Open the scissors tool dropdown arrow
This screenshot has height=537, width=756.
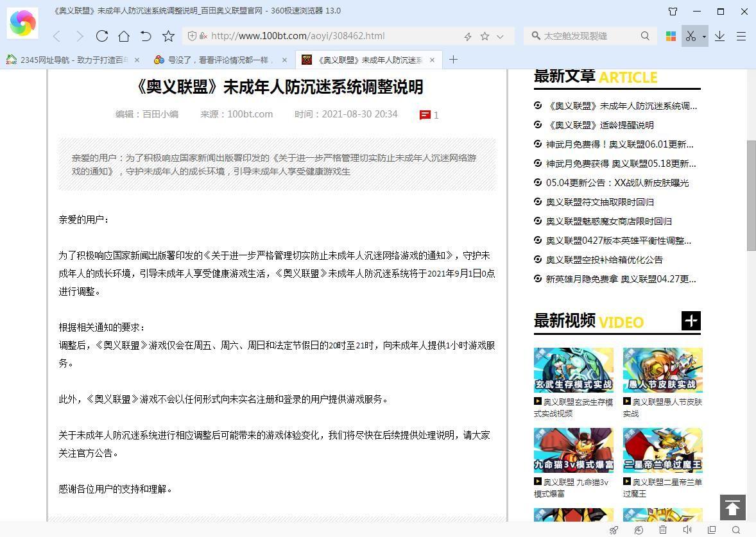coord(704,37)
